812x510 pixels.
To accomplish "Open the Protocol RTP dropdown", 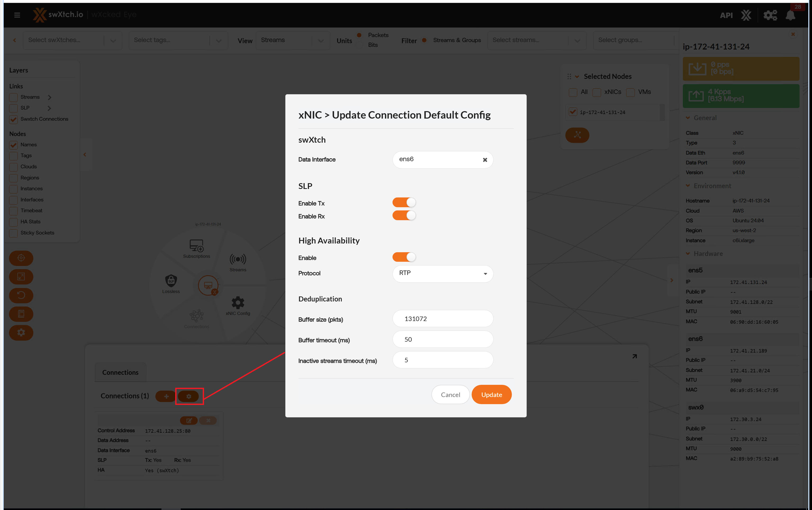I will click(x=443, y=274).
